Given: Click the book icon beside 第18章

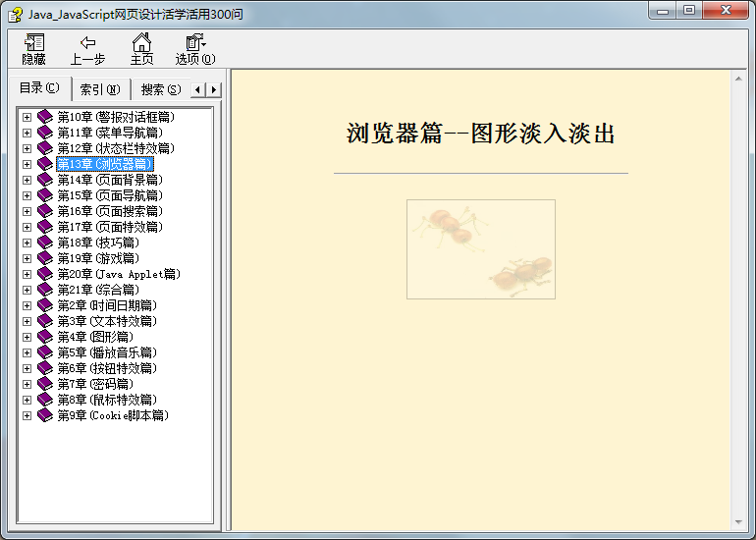Looking at the screenshot, I should pos(45,243).
